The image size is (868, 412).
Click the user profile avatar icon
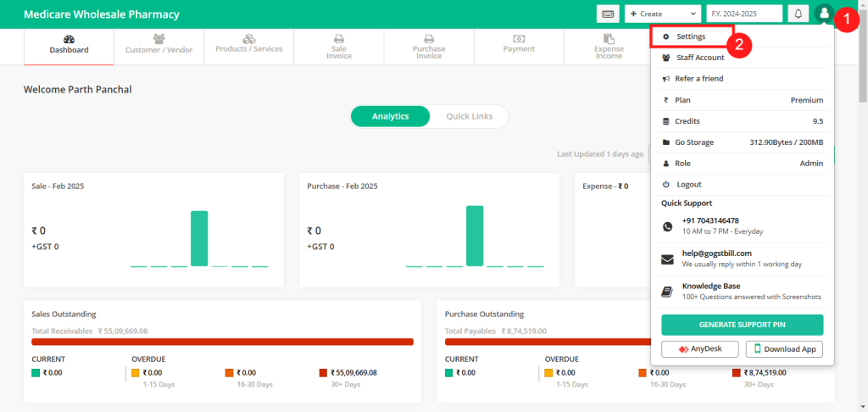(823, 14)
